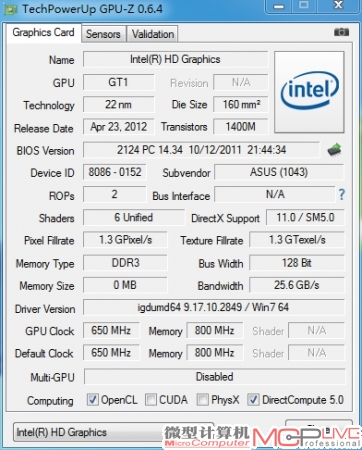Minimize the GPU-Z window
Screen dimensions: 362x450
tap(279, 6)
